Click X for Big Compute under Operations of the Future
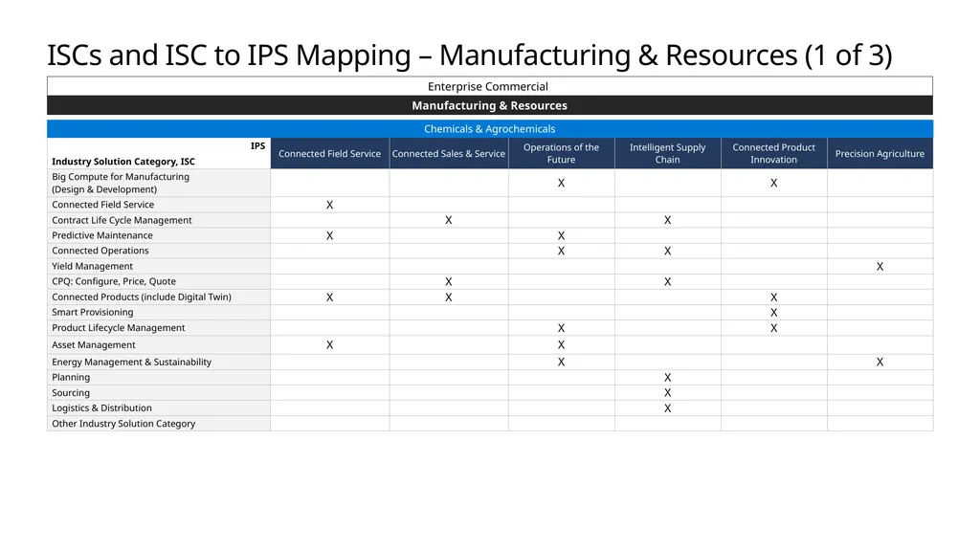 [x=561, y=183]
